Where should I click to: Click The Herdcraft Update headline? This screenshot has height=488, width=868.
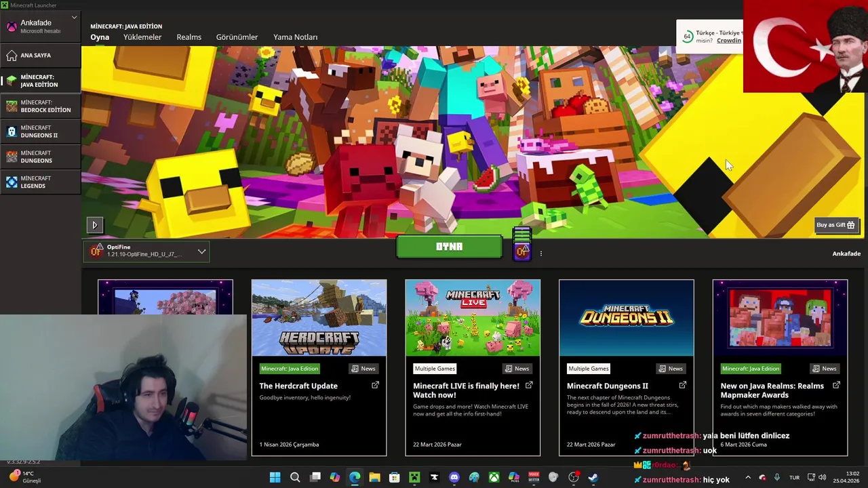tap(298, 386)
